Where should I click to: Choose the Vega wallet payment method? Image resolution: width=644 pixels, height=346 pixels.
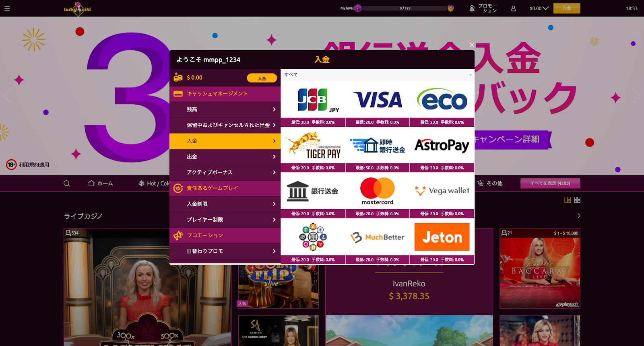[x=442, y=196]
